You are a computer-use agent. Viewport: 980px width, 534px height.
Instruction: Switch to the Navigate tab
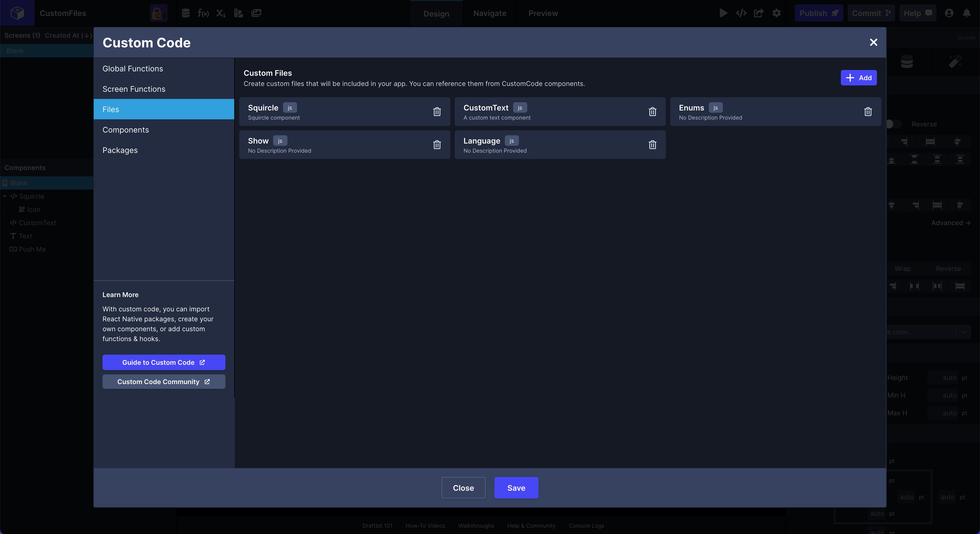(490, 13)
